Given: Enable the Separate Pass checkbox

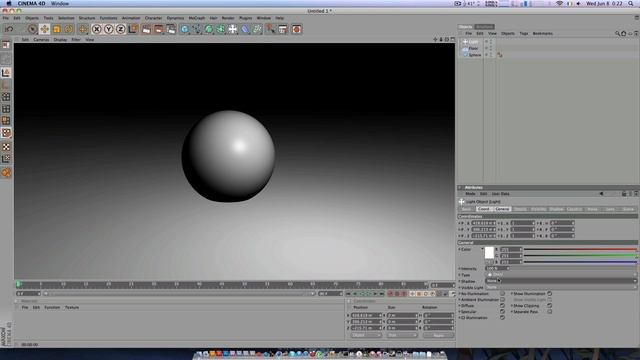Looking at the screenshot, I should tap(550, 311).
